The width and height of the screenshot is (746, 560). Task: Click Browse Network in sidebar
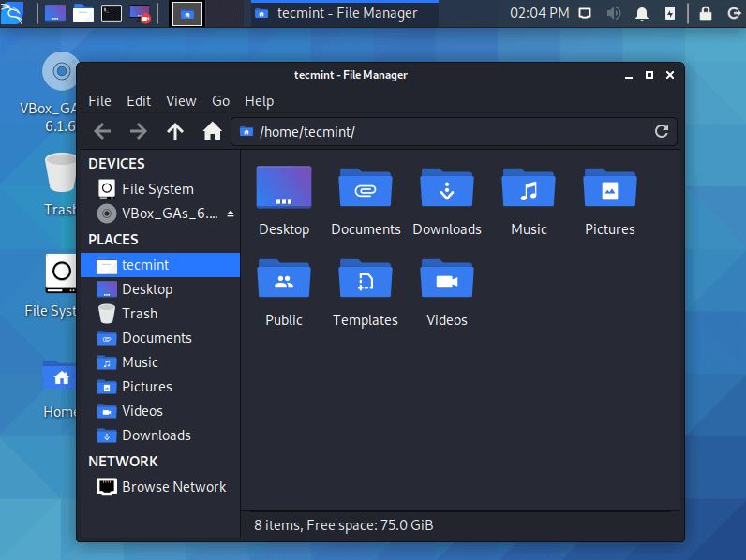(173, 487)
